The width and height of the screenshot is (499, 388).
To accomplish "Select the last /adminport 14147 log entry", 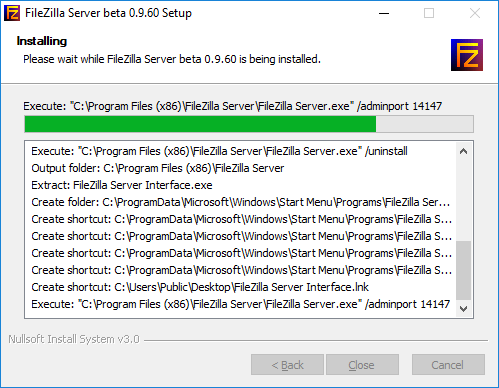I will click(x=241, y=304).
